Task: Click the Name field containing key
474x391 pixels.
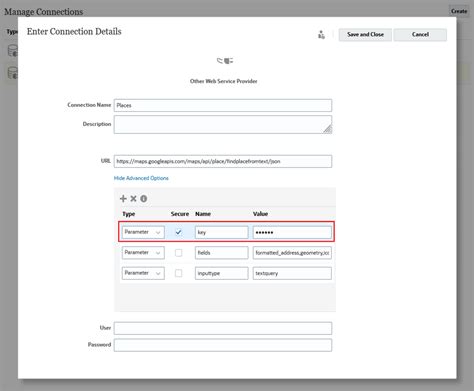Action: (x=222, y=232)
